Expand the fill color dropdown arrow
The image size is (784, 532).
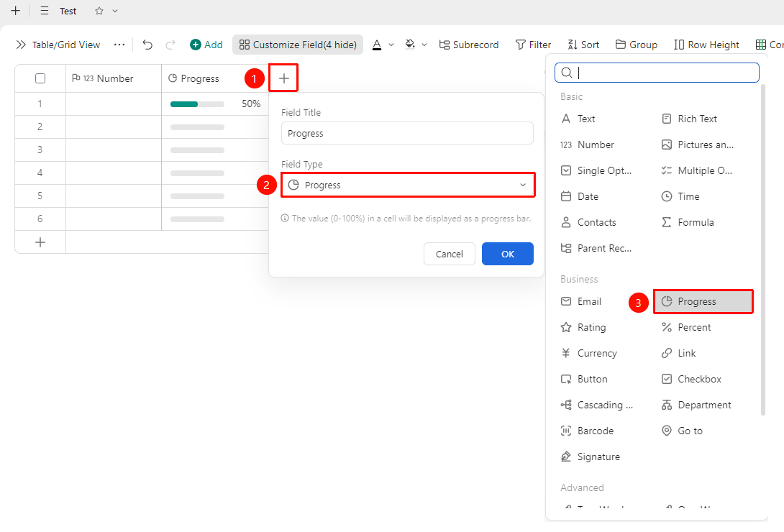pyautogui.click(x=424, y=45)
